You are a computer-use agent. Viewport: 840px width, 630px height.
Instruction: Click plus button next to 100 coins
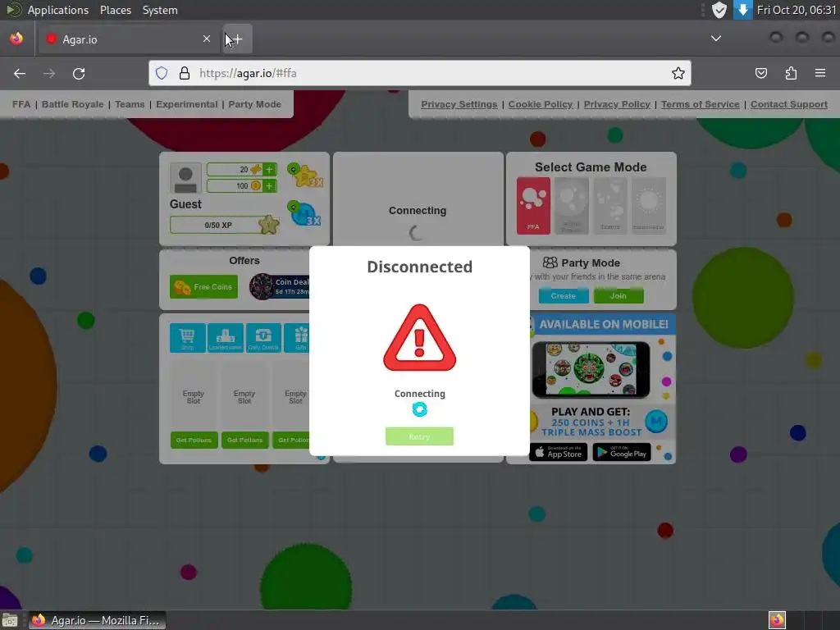click(269, 186)
